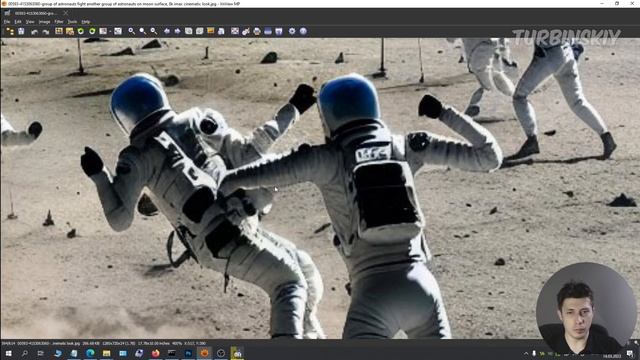
Task: Click the image adjustment icon beside dropdown arrow
Action: click(103, 31)
